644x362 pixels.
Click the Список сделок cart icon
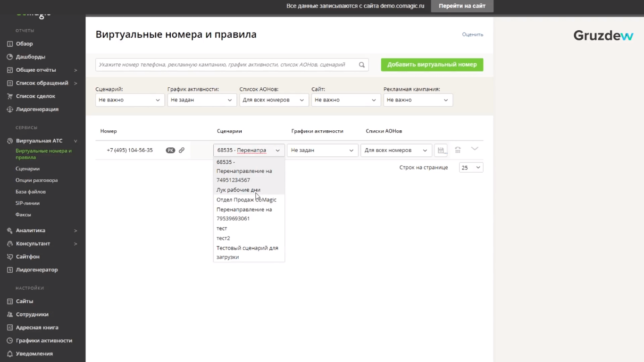coord(10,96)
